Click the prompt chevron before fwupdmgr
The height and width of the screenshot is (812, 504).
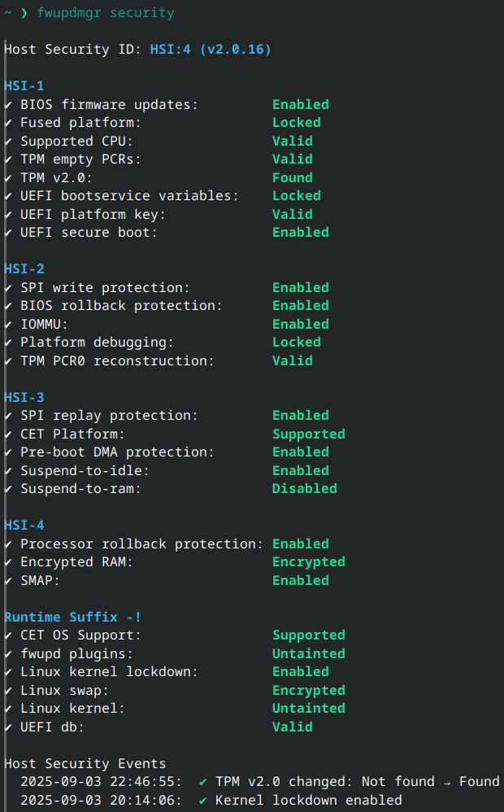click(24, 13)
